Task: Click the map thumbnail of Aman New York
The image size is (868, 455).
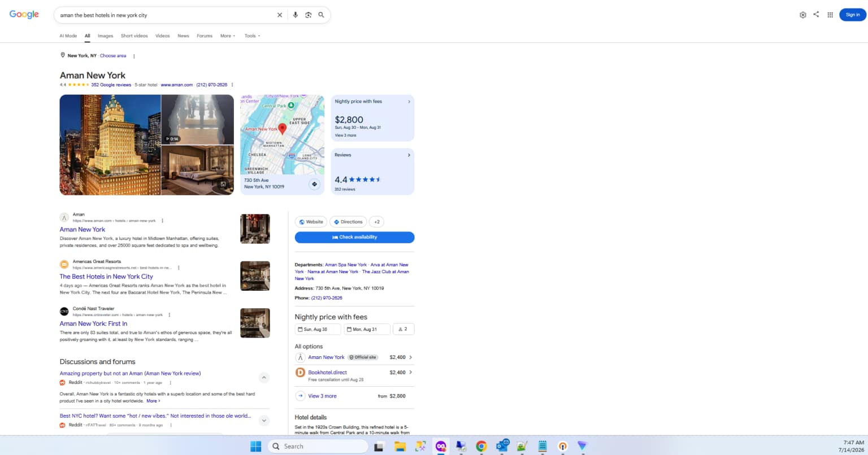Action: click(x=283, y=134)
